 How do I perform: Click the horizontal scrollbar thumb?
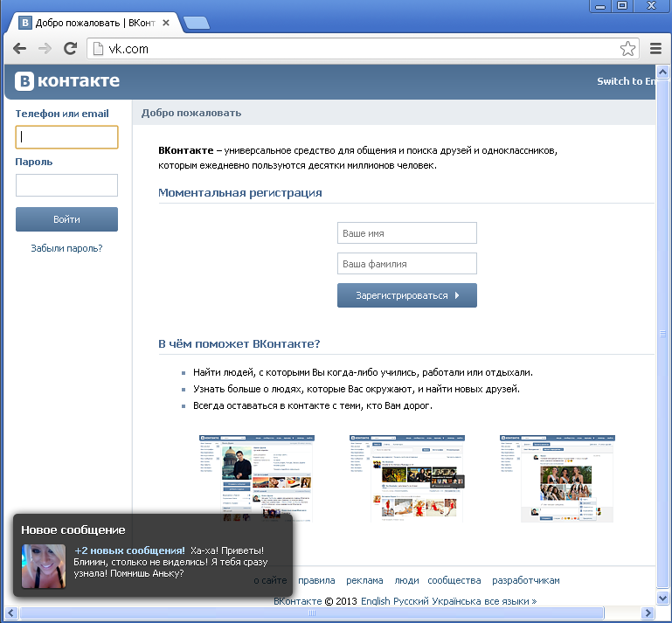point(312,613)
